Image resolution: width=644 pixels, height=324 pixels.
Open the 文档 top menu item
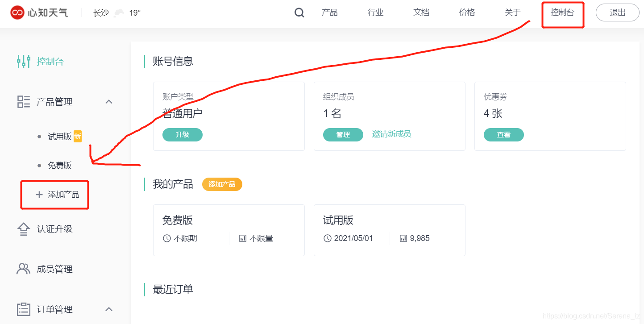coord(421,12)
